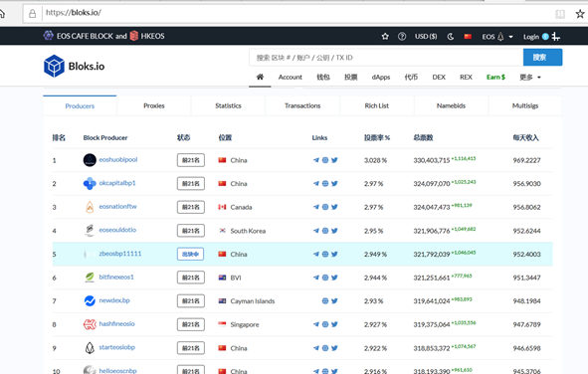The image size is (588, 374).
Task: Click the newdex.bp avatar icon
Action: click(x=90, y=301)
